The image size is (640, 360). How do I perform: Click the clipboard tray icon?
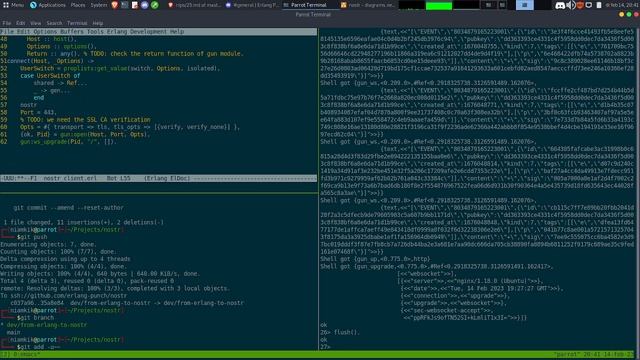(x=599, y=5)
